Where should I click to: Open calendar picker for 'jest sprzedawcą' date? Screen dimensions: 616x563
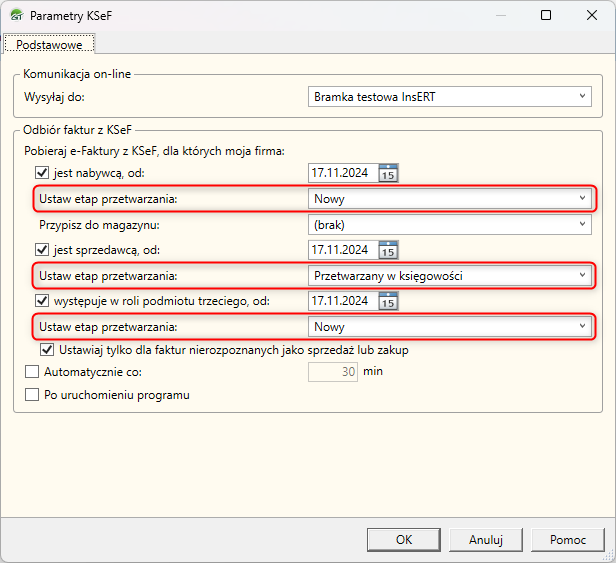point(389,250)
